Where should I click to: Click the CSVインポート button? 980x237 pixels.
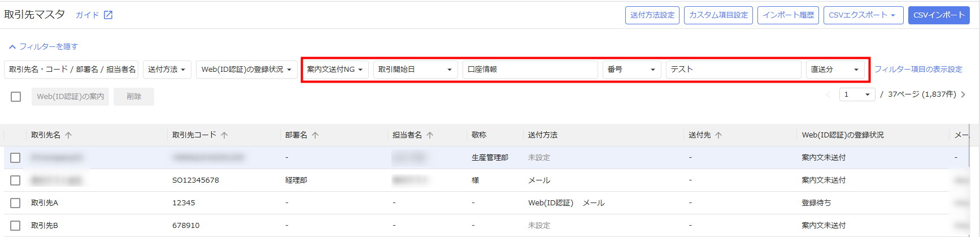938,15
